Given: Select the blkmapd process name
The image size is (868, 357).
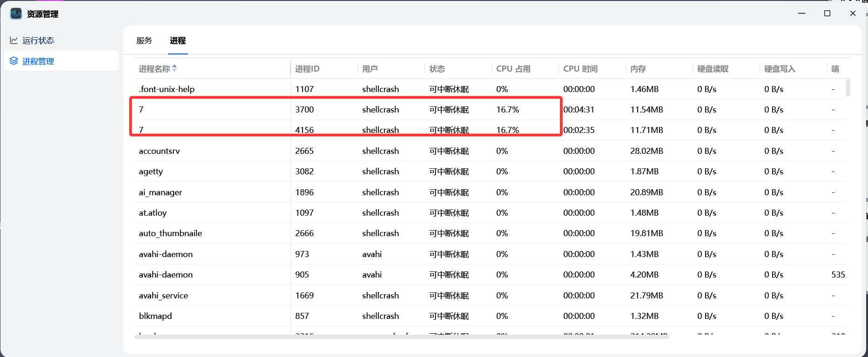Looking at the screenshot, I should coord(155,316).
